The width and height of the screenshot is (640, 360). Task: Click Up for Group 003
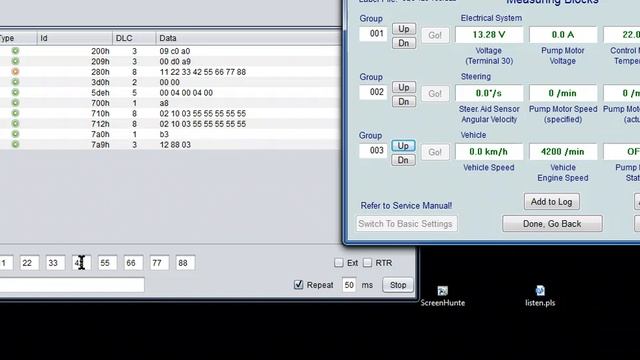coord(403,146)
